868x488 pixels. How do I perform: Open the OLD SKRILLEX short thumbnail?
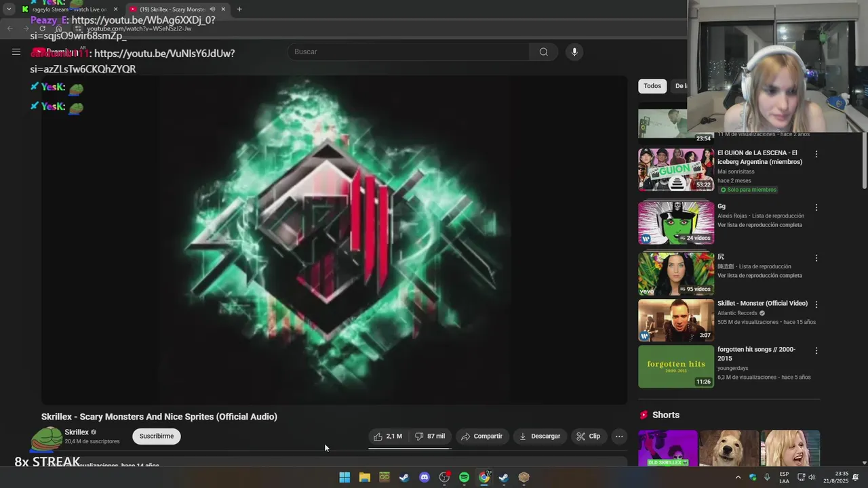click(667, 448)
